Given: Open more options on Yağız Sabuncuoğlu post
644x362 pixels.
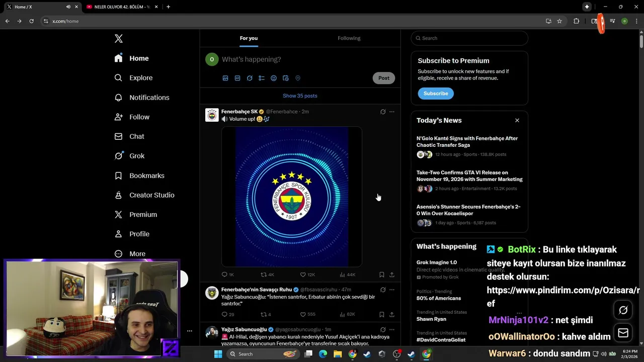Looking at the screenshot, I should [392, 329].
